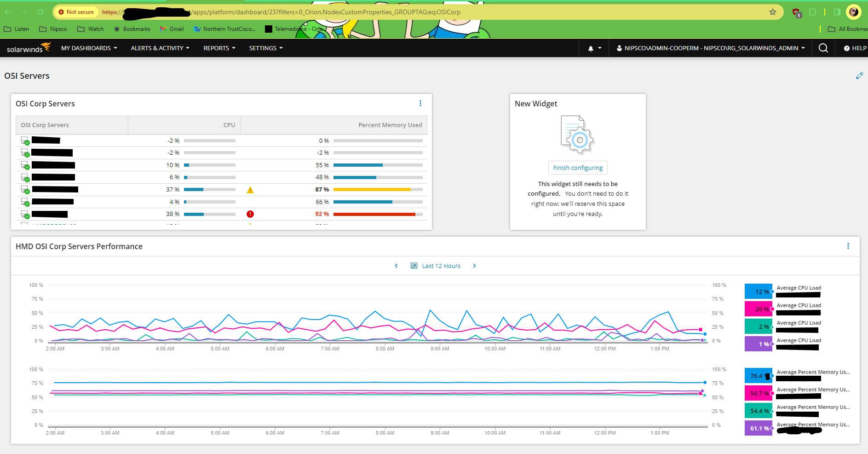Open the Listen bookmarks folder
Image resolution: width=868 pixels, height=454 pixels.
pyautogui.click(x=17, y=29)
